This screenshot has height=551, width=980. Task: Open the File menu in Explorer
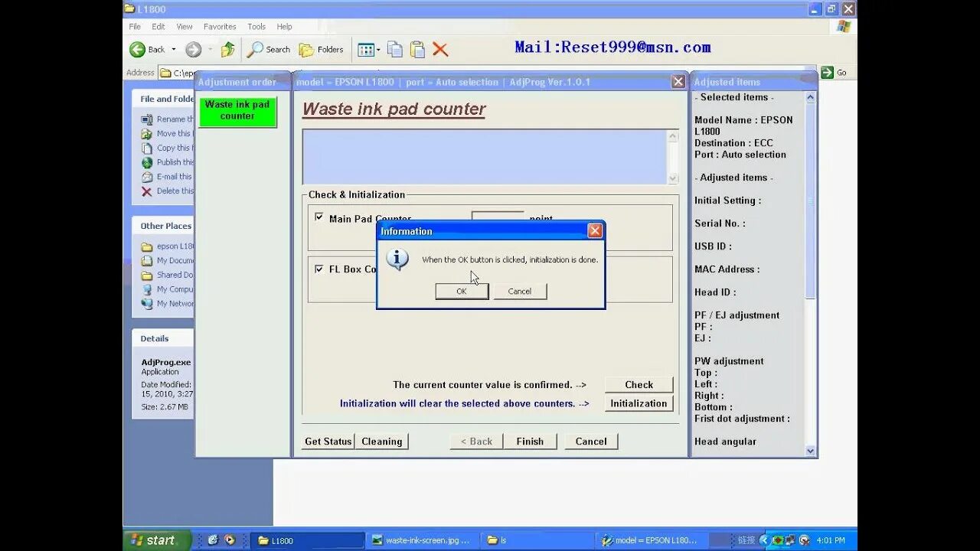[135, 27]
